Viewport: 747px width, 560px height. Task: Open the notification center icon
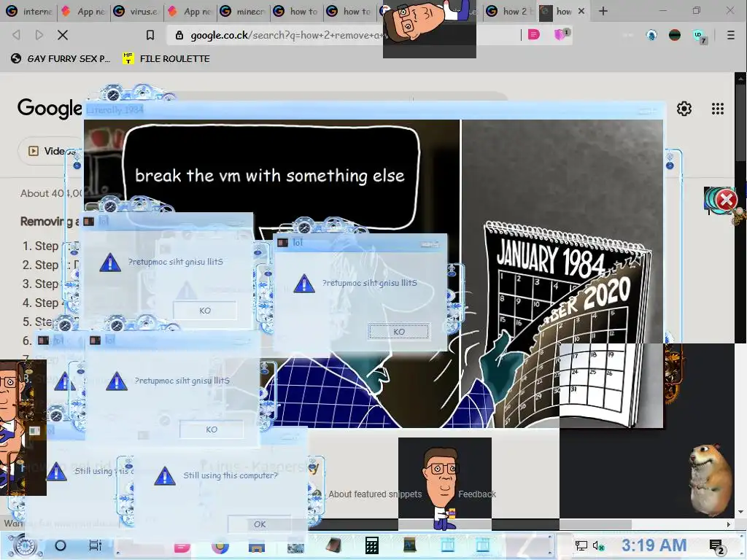716,547
